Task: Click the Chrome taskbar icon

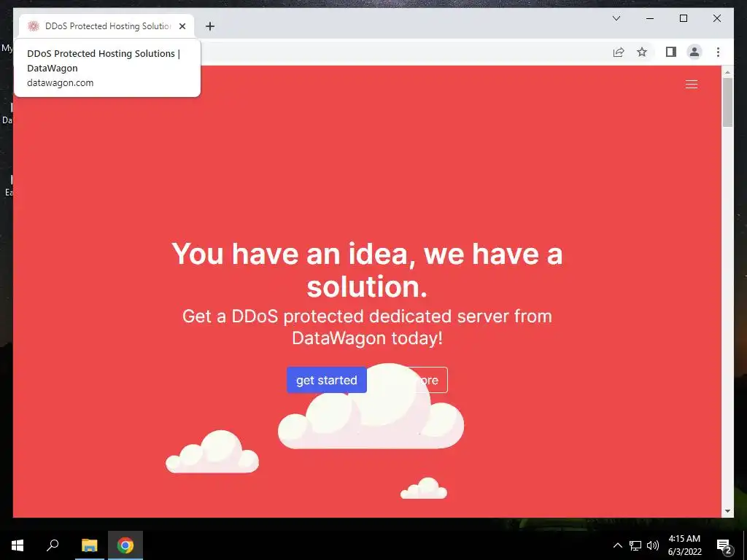Action: tap(125, 545)
